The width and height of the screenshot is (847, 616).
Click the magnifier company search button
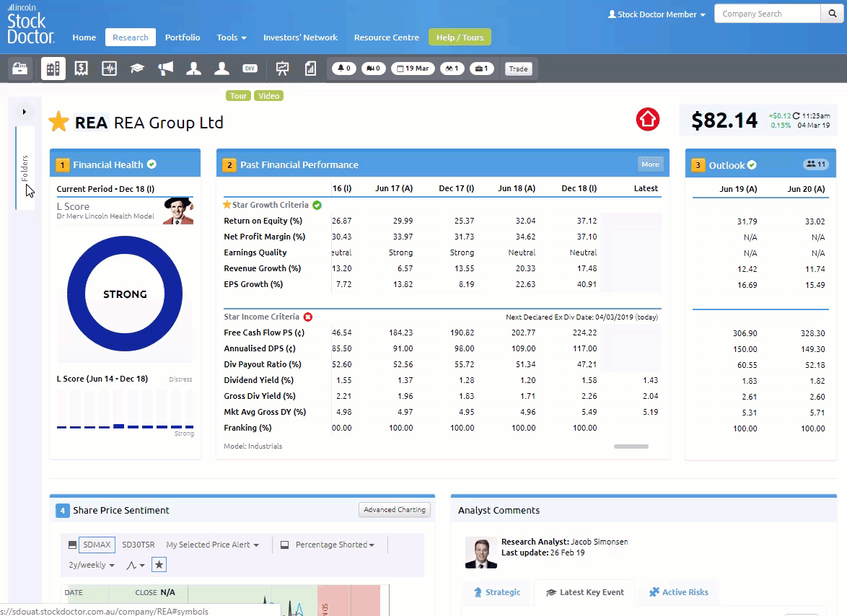833,14
